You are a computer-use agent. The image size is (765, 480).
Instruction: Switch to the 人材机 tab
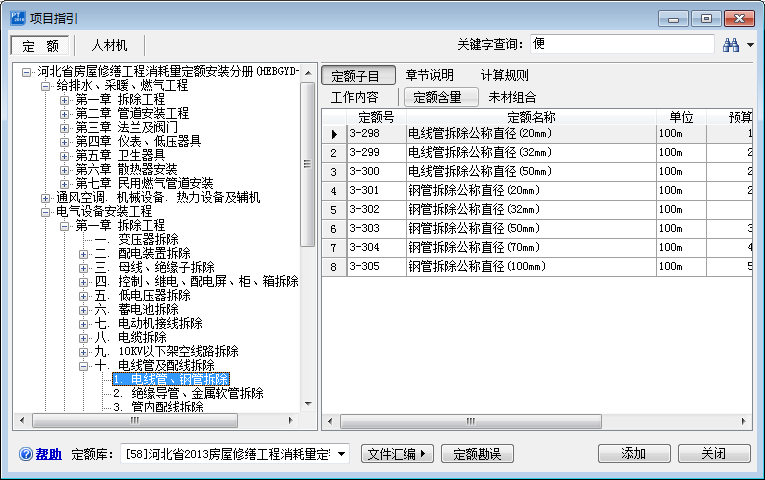[x=109, y=46]
